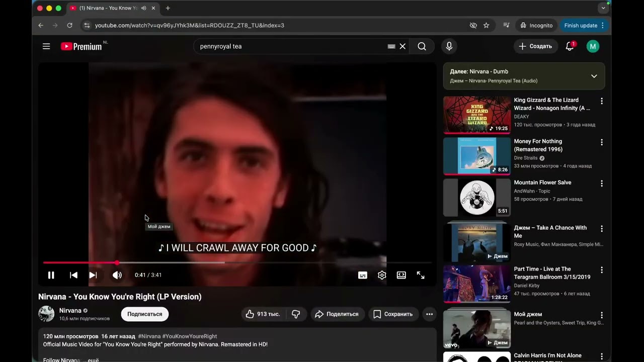
Task: Start voice search with the microphone
Action: pyautogui.click(x=449, y=46)
